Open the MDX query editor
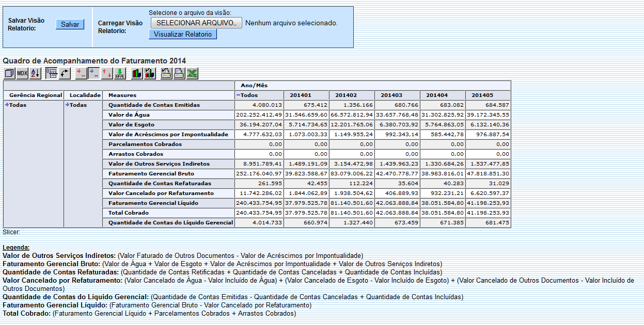Viewport: 644px width, 325px height. (22, 73)
